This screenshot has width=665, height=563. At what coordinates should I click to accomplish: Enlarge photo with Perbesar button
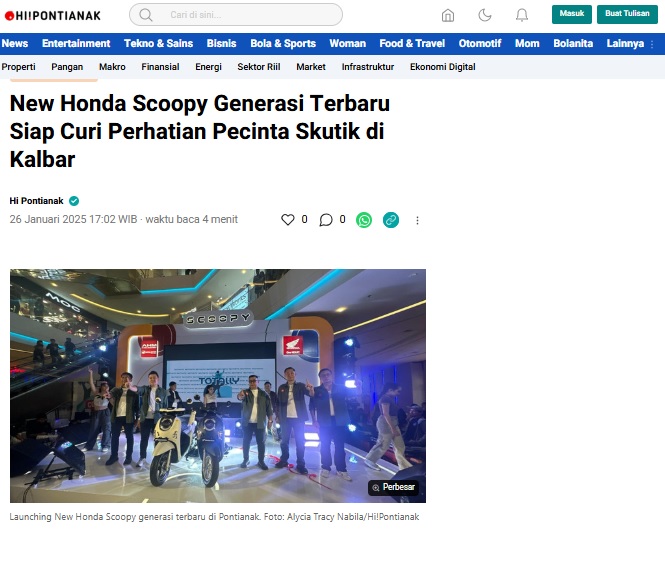[393, 487]
